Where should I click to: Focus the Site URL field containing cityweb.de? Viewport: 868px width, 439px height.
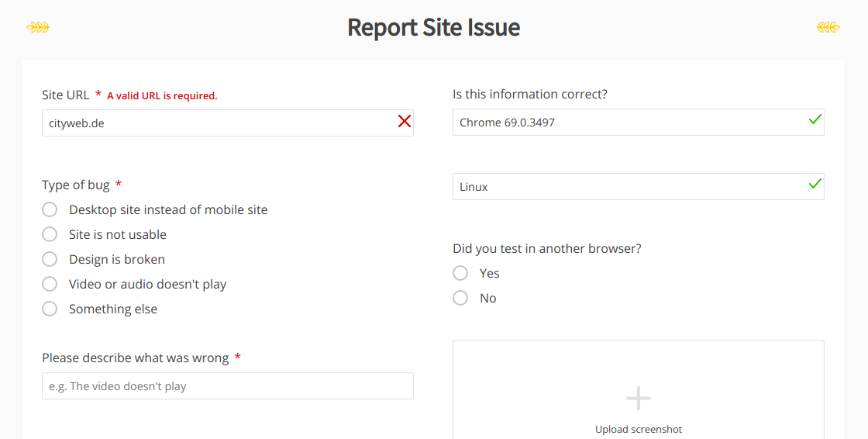[228, 123]
